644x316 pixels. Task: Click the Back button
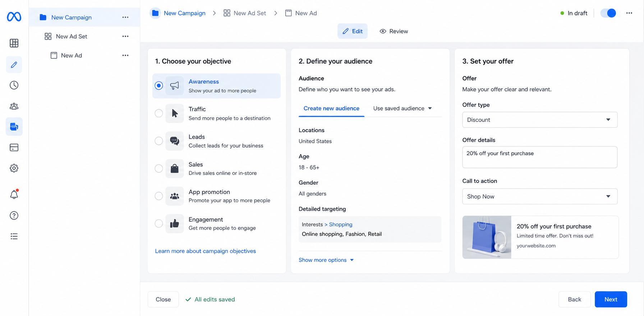pyautogui.click(x=575, y=299)
